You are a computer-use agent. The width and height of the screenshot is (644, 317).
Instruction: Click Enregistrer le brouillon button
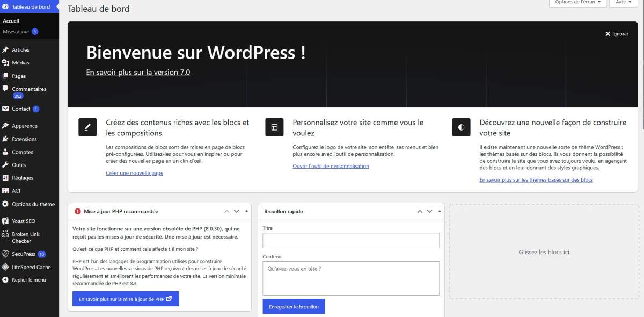point(294,307)
